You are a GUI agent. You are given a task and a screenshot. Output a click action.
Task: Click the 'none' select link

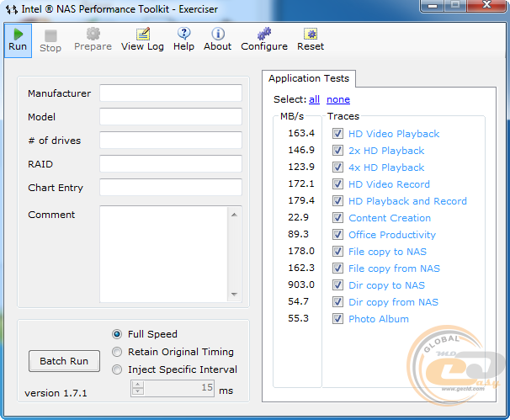click(338, 99)
